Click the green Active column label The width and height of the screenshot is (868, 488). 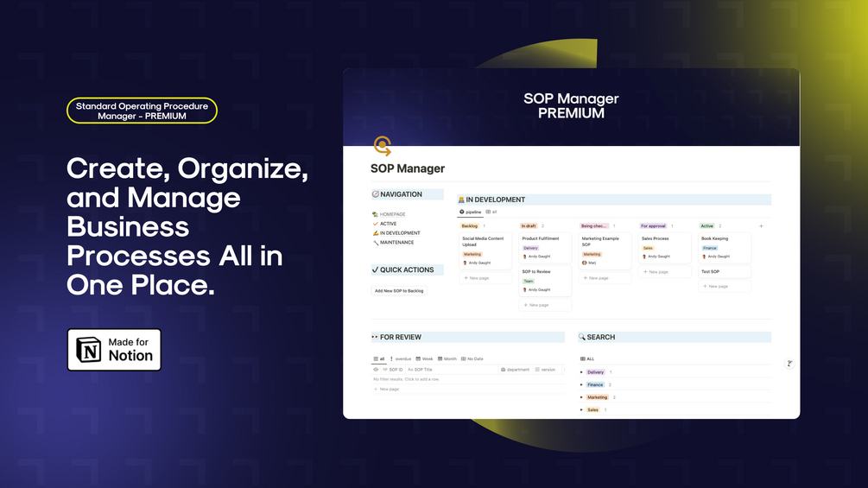(x=706, y=225)
